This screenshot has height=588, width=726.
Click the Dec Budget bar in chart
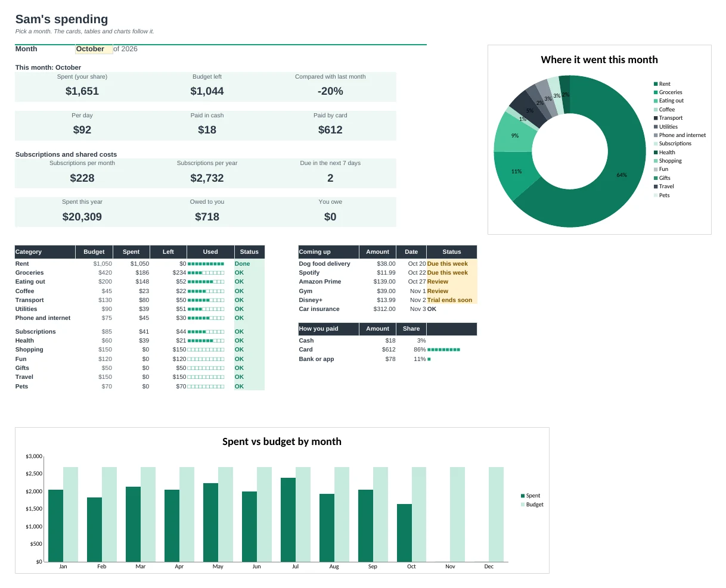496,514
